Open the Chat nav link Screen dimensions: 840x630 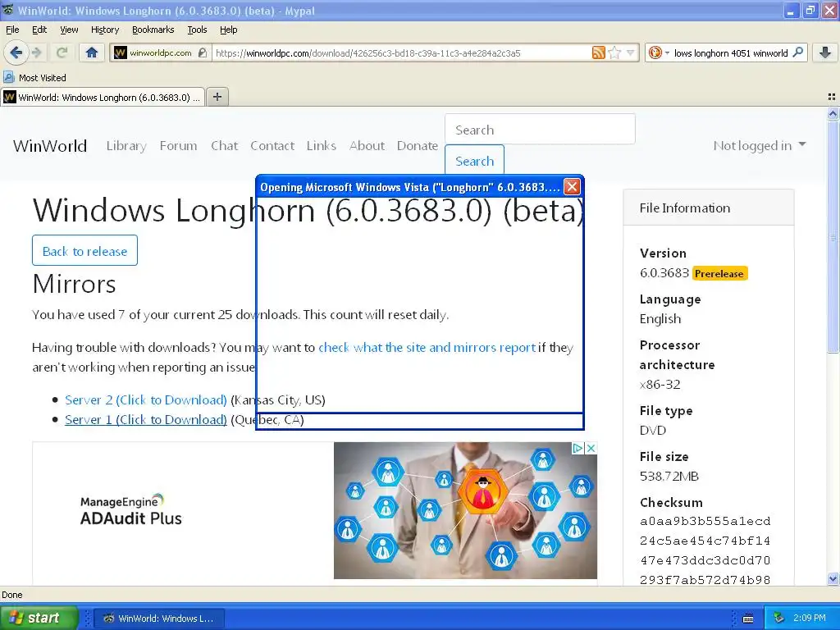point(224,146)
